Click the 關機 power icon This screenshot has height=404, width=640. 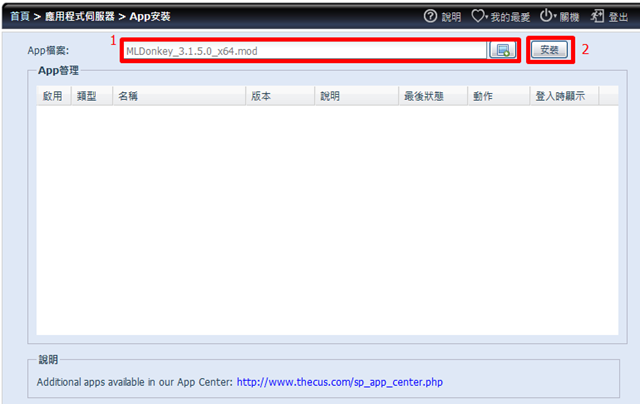click(546, 16)
